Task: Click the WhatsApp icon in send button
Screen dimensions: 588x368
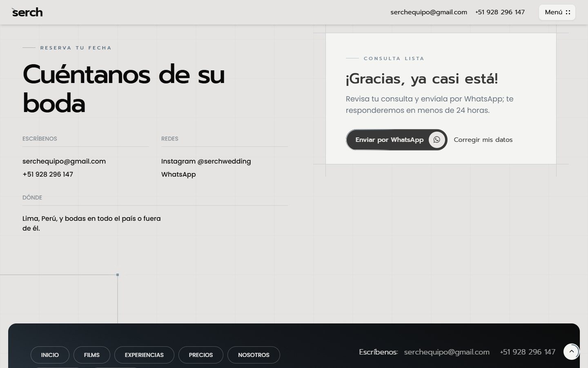Action: (x=437, y=140)
